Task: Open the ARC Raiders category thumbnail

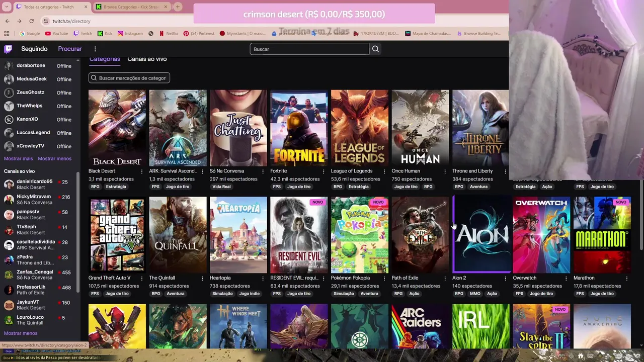Action: [x=420, y=326]
